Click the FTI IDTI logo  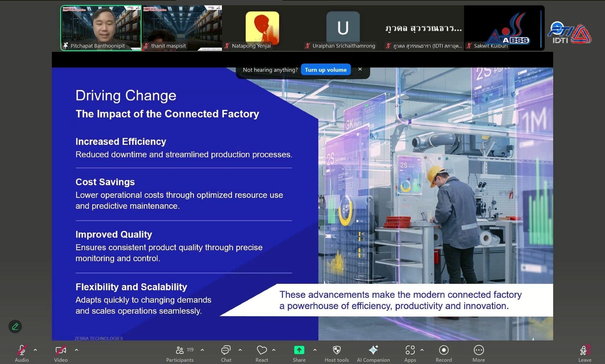[569, 32]
